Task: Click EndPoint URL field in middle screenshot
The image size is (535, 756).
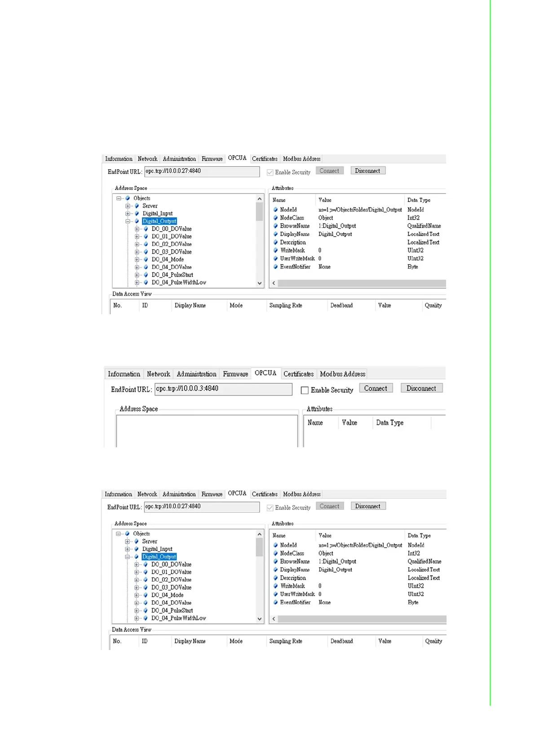Action: 223,389
